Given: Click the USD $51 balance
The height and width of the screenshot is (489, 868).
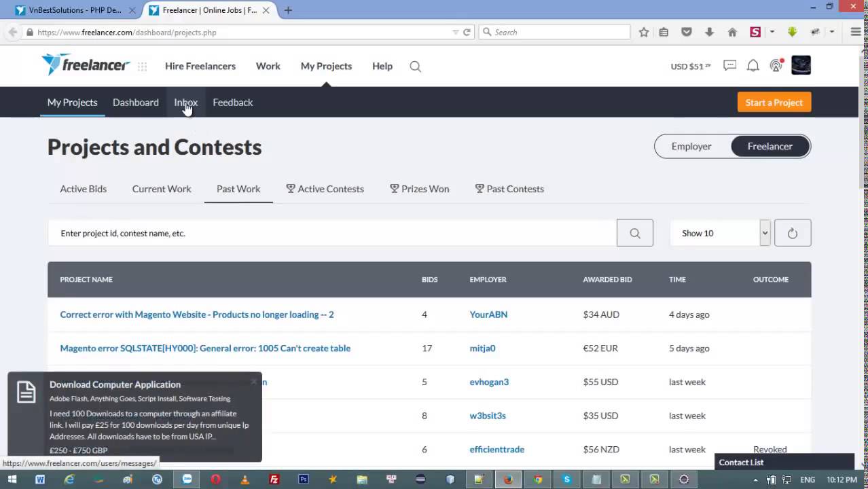Looking at the screenshot, I should tap(691, 67).
